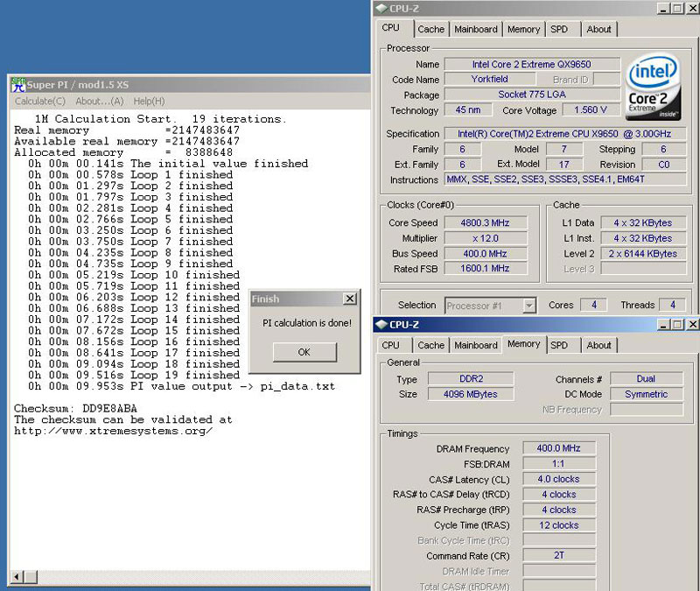Click the Ext. Model value 17
This screenshot has height=591, width=700.
click(x=564, y=165)
